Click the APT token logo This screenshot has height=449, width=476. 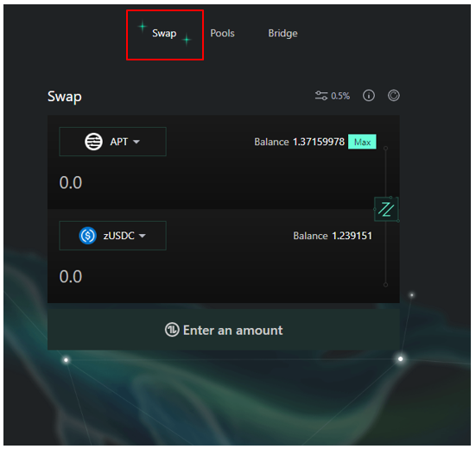tap(93, 142)
